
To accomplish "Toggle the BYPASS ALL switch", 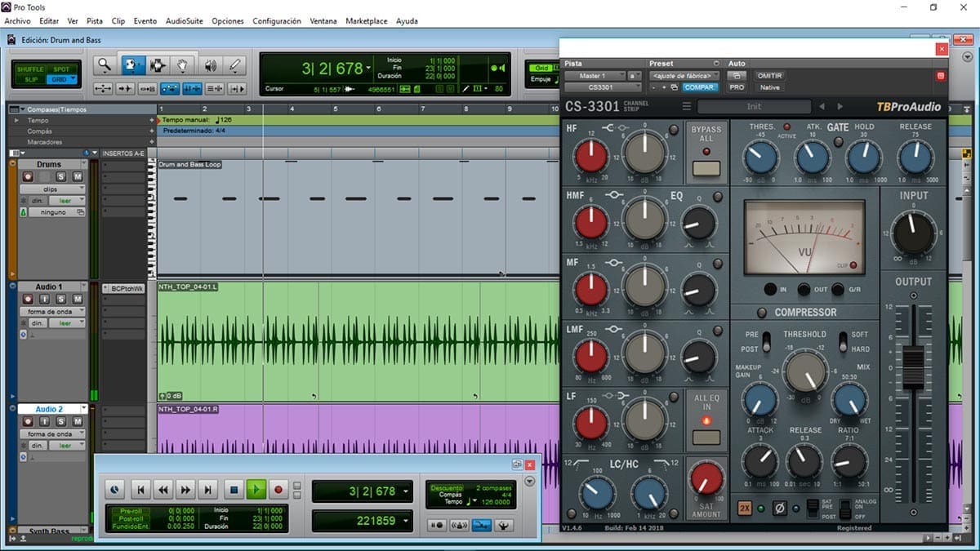I will coord(706,168).
